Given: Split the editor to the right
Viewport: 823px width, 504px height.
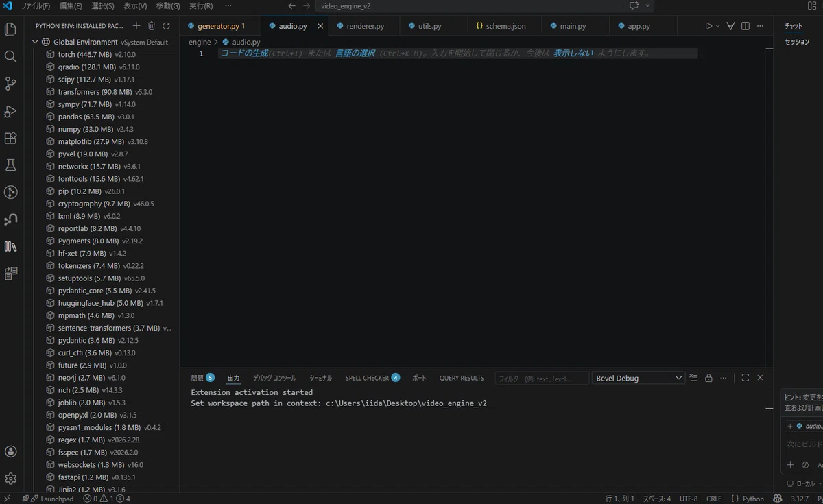Looking at the screenshot, I should tap(746, 26).
